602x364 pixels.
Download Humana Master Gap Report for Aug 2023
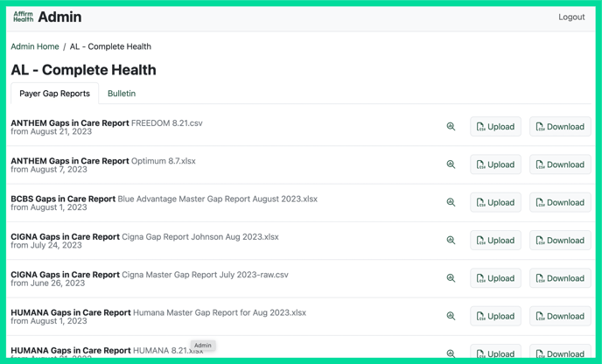560,316
